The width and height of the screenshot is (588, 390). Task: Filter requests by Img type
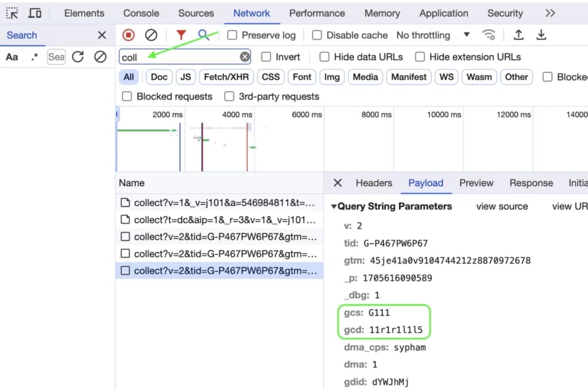pos(332,77)
